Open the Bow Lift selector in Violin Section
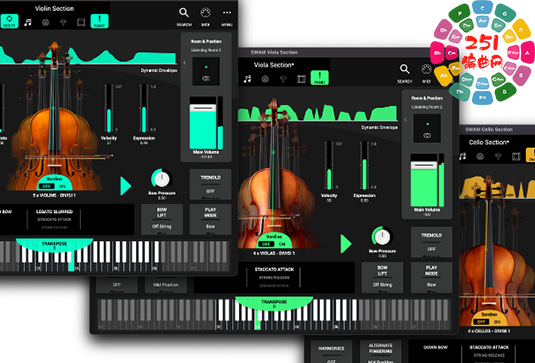Image resolution: width=535 pixels, height=363 pixels. [x=162, y=219]
